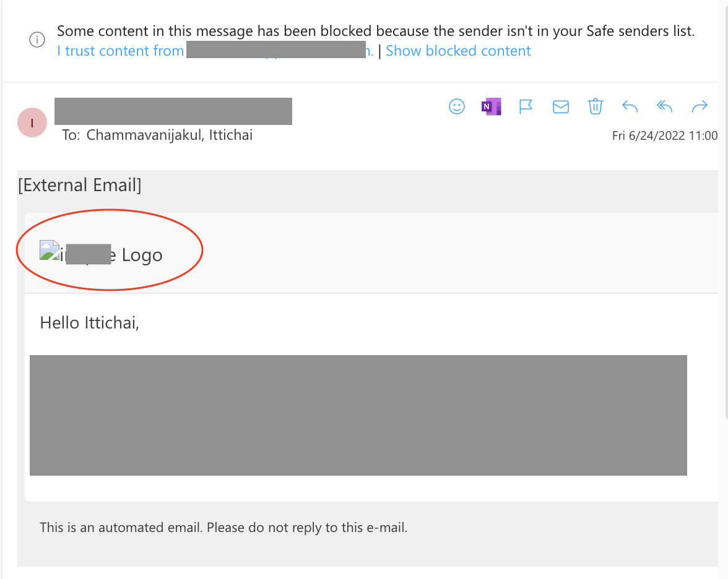Image resolution: width=728 pixels, height=579 pixels.
Task: Forward this email
Action: pyautogui.click(x=699, y=107)
